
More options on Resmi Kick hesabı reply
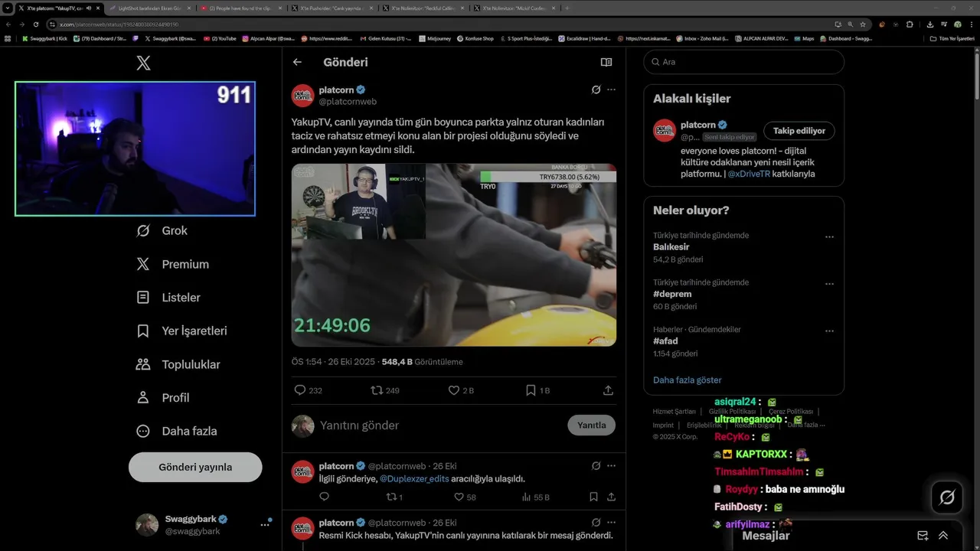(611, 523)
